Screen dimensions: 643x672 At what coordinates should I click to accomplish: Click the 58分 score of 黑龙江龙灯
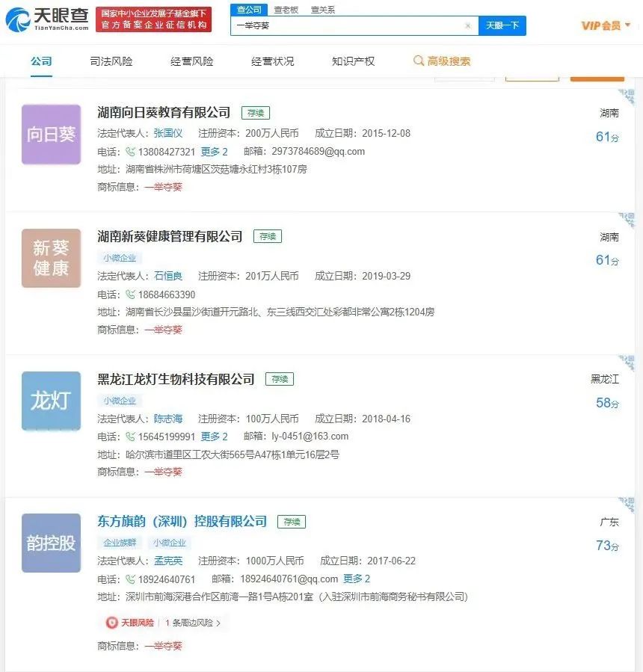pyautogui.click(x=607, y=402)
